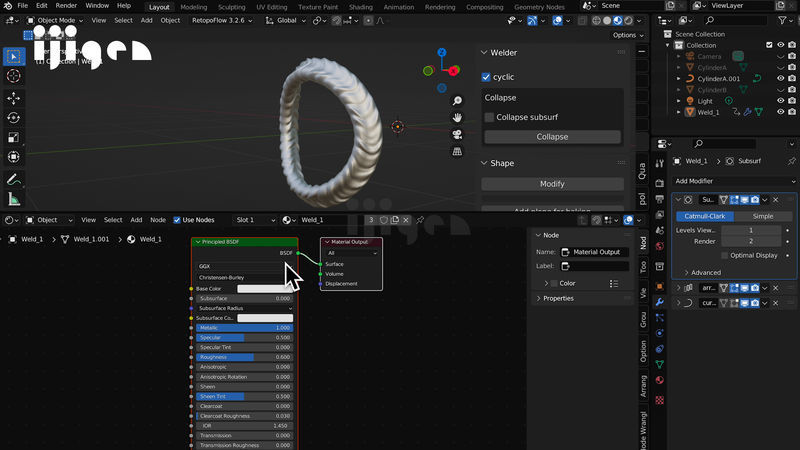
Task: Select the Scale tool in viewport toolbar
Action: (x=14, y=138)
